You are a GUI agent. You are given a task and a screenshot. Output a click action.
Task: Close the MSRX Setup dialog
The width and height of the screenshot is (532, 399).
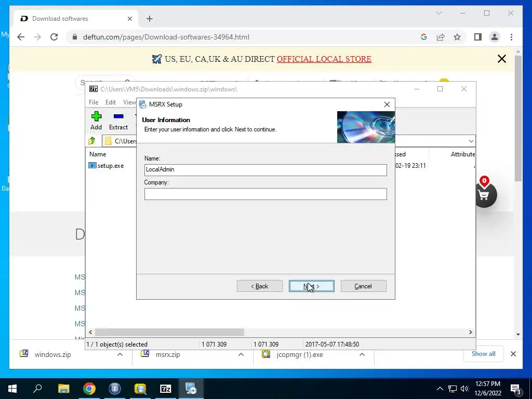(x=387, y=104)
